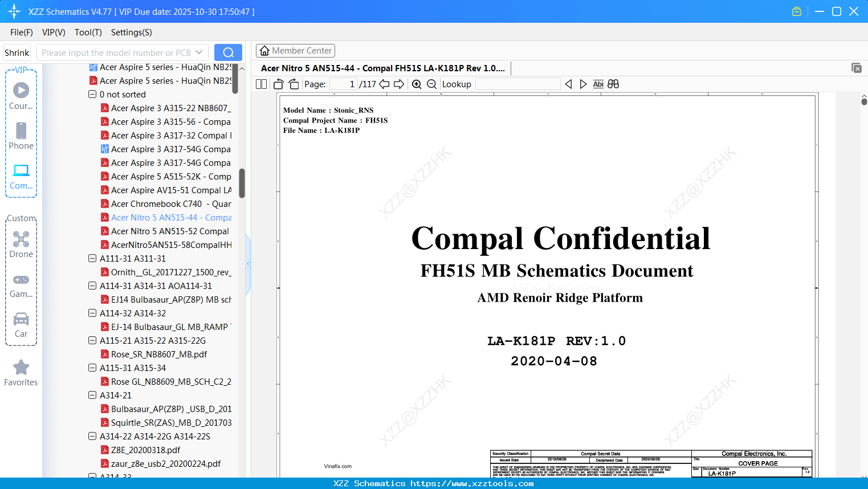Open "EJ14 Bulbasaur_AP(Z8P) MB sch" file
868x489 pixels.
166,300
